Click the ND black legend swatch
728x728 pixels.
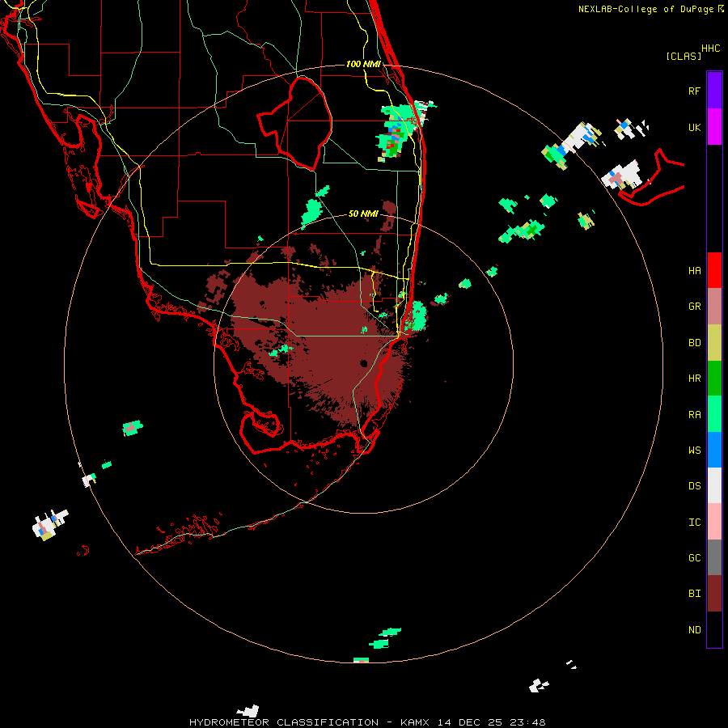tap(714, 629)
